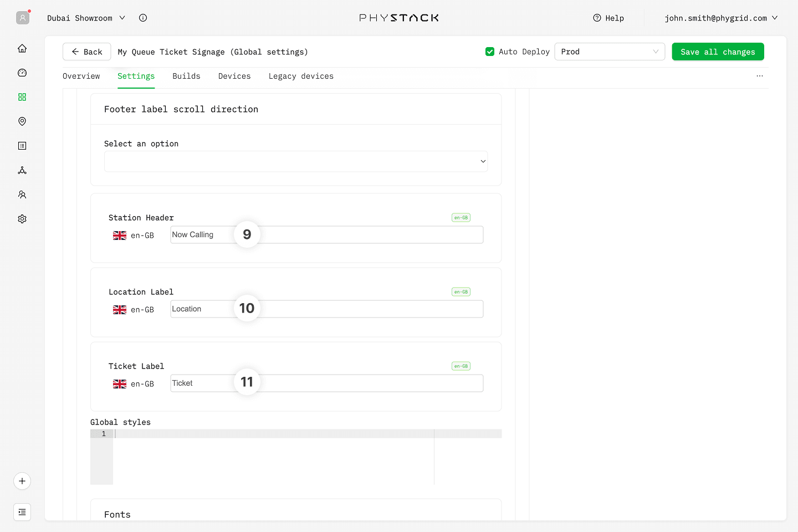
Task: Expand the footer scroll direction select
Action: (x=296, y=161)
